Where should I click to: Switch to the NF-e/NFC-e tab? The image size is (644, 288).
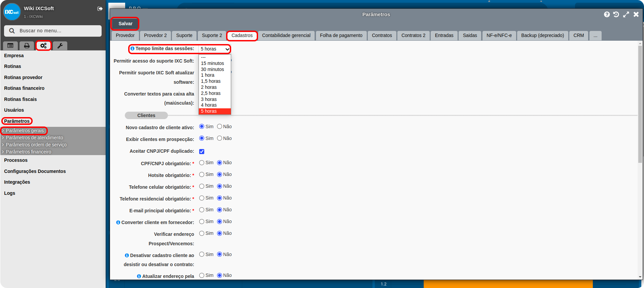click(x=499, y=36)
